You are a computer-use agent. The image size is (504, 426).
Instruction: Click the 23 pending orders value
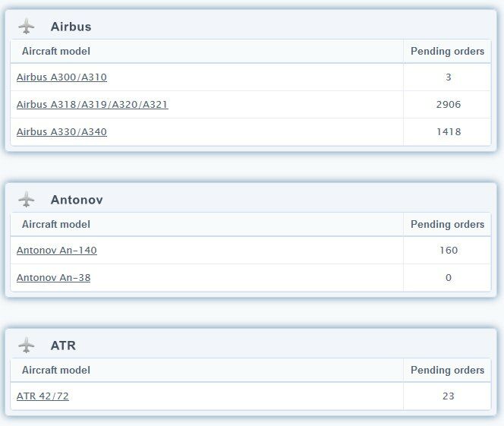(x=449, y=396)
